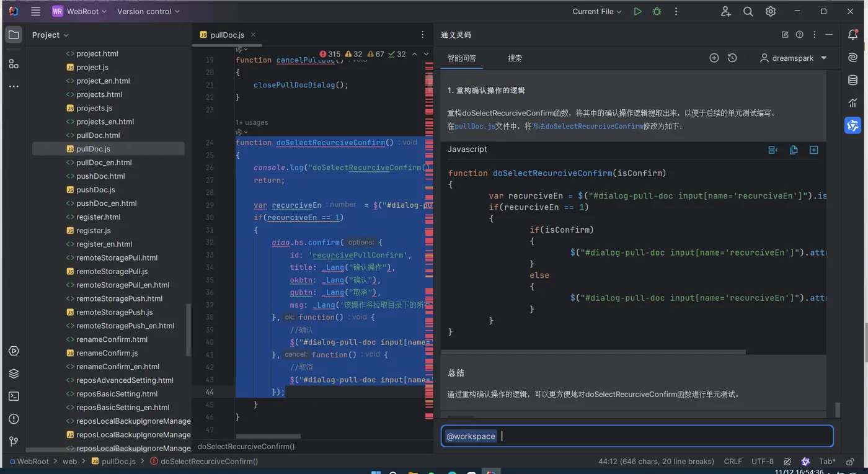Open the Project tool window folder icon

click(14, 35)
